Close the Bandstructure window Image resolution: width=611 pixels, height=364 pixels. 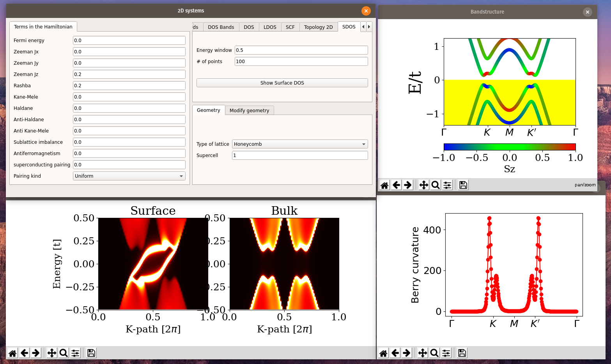click(x=587, y=12)
